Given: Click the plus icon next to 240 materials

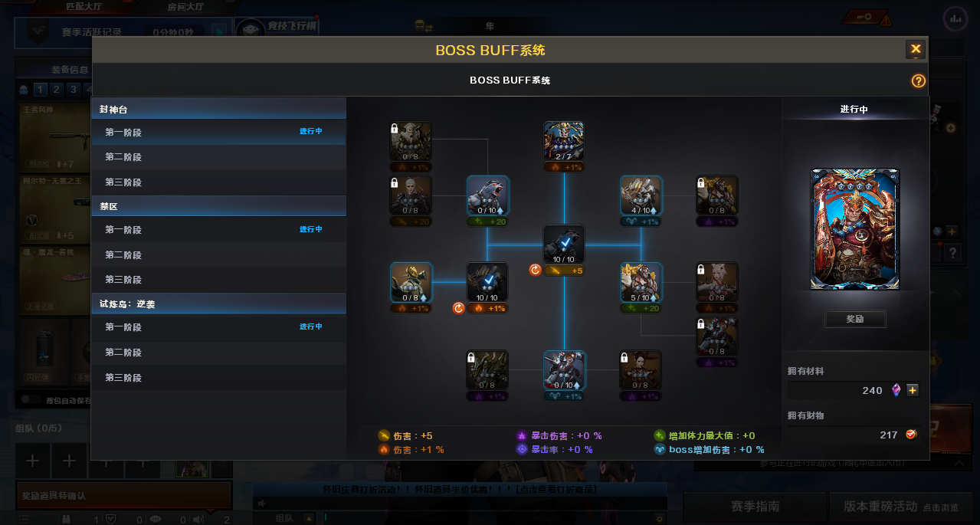Looking at the screenshot, I should (913, 390).
